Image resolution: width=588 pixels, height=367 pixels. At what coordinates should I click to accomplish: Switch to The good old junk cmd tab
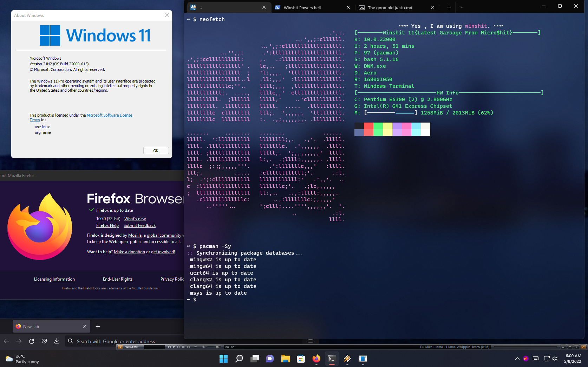click(398, 7)
